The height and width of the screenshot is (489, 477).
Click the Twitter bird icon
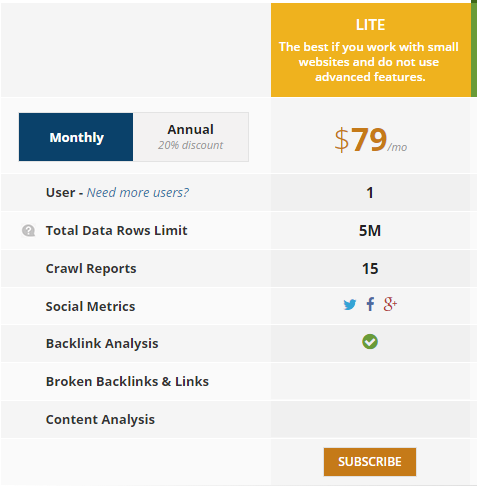[x=350, y=304]
